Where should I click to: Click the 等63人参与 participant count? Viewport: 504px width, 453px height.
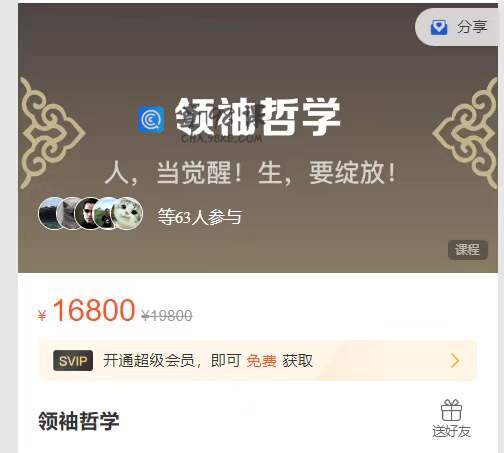pos(200,217)
